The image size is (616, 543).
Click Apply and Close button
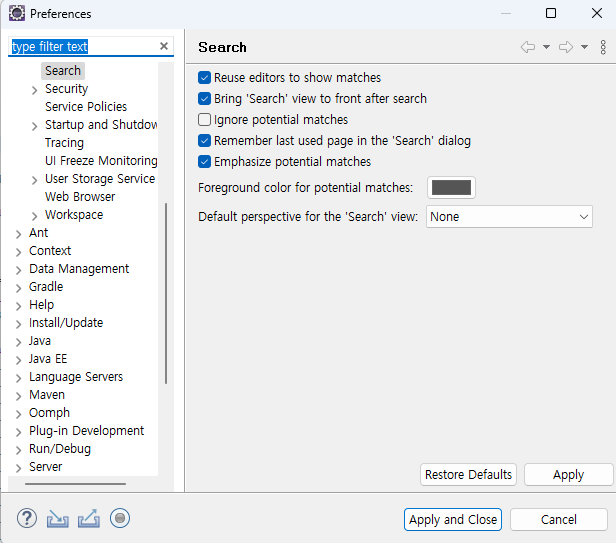(x=453, y=519)
